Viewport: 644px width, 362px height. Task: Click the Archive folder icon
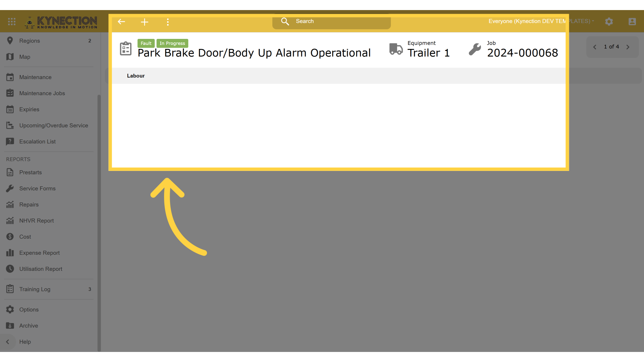point(10,325)
